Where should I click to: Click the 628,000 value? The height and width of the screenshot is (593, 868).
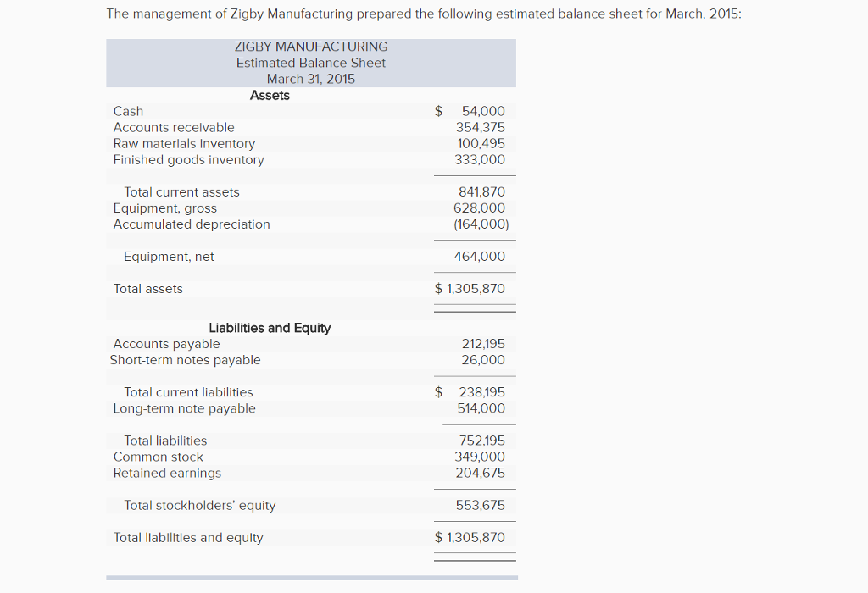(480, 208)
